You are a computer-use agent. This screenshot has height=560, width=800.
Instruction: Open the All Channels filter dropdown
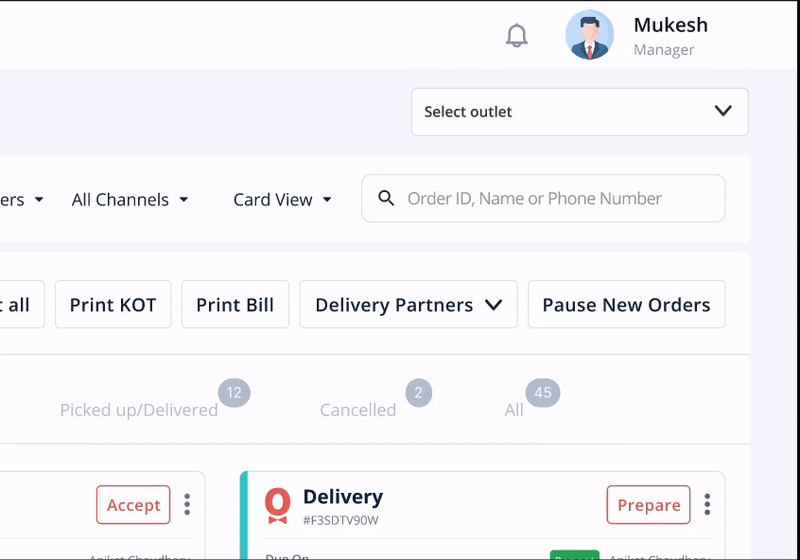pyautogui.click(x=130, y=200)
